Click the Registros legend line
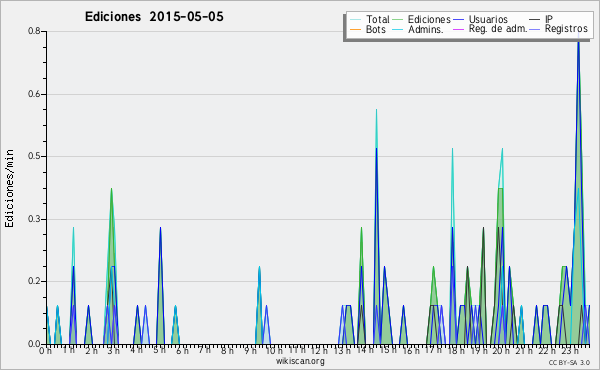This screenshot has height=370, width=600. pyautogui.click(x=535, y=29)
